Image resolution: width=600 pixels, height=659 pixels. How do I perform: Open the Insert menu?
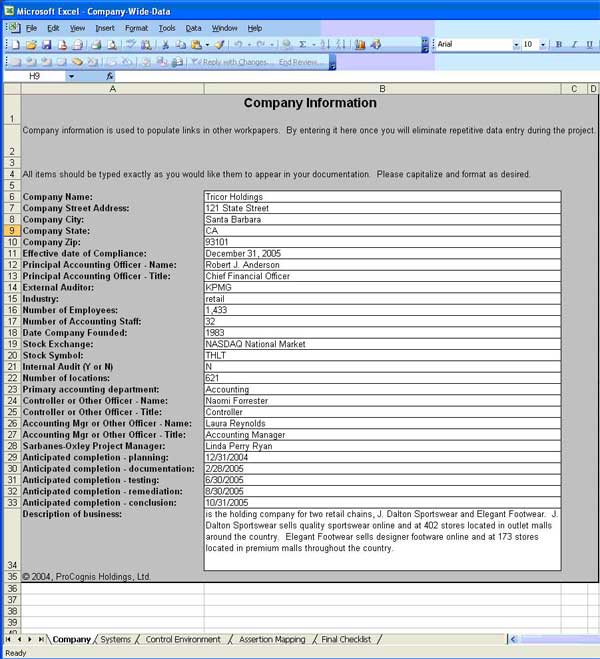tap(105, 28)
